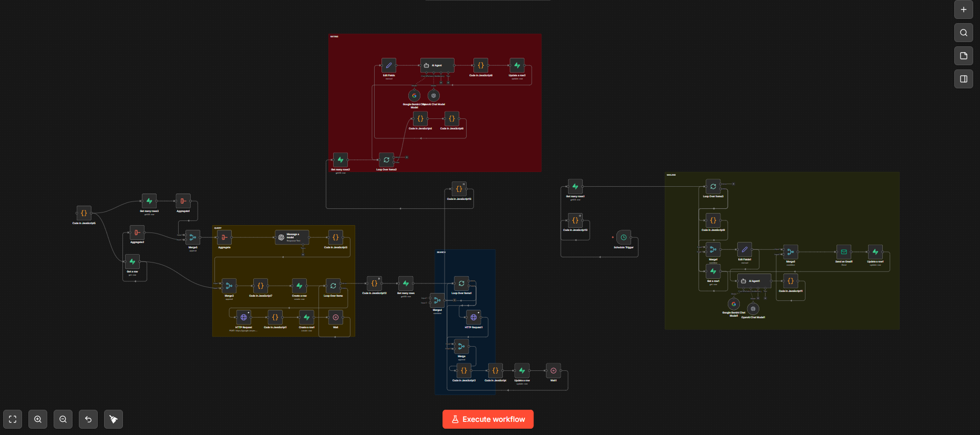Viewport: 980px width, 435px height.
Task: Click the Execute workflow button
Action: point(488,419)
